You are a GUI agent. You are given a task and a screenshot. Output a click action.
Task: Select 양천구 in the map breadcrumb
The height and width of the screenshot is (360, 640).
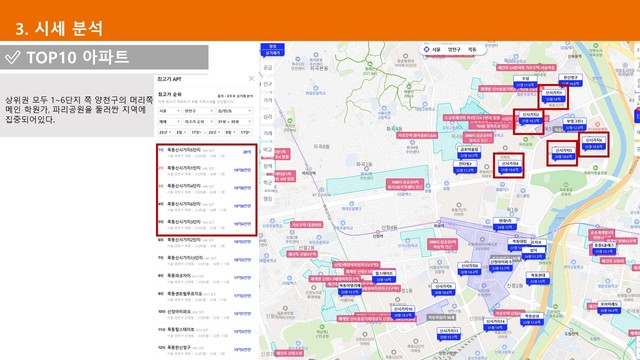pyautogui.click(x=454, y=49)
